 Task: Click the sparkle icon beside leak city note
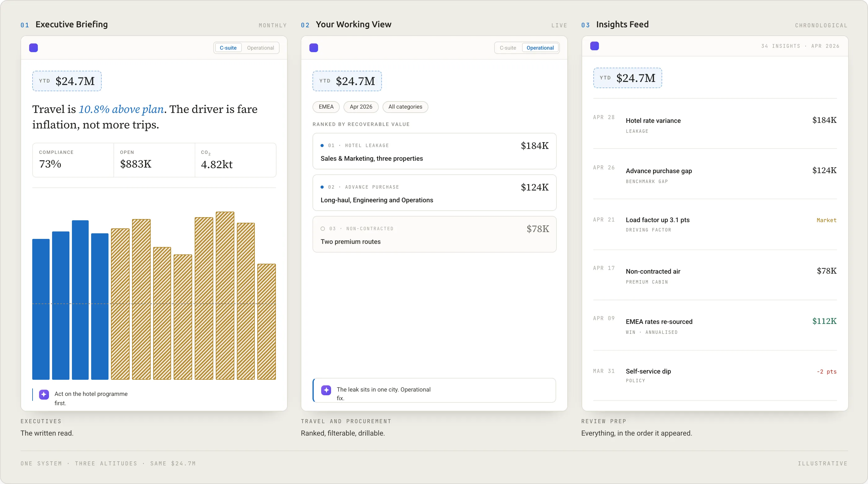click(326, 390)
